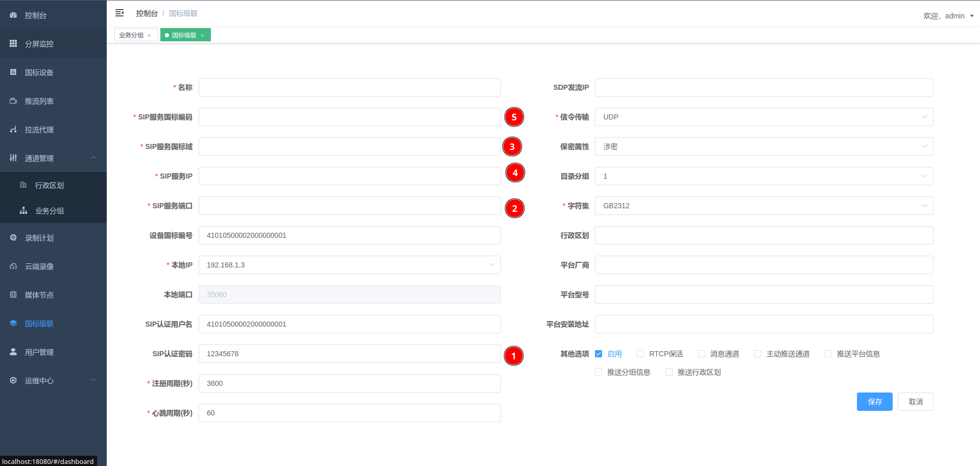This screenshot has height=466, width=980.
Task: Click the 国标设备 sidebar icon
Action: pyautogui.click(x=13, y=72)
